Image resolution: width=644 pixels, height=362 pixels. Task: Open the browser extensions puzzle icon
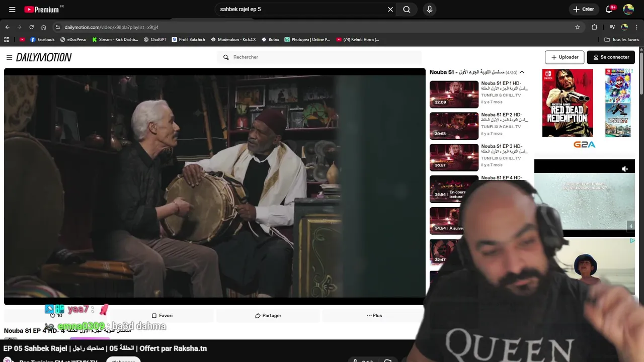click(x=594, y=27)
